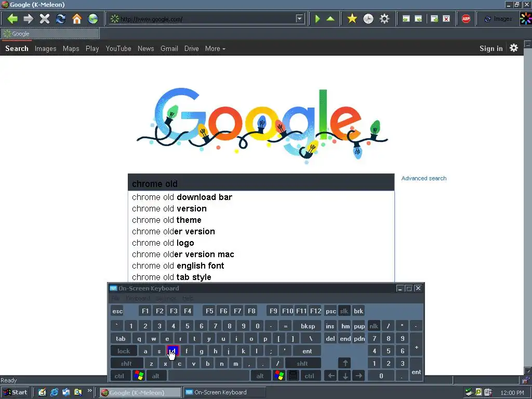
Task: Expand the More menu in Google bar
Action: click(215, 48)
